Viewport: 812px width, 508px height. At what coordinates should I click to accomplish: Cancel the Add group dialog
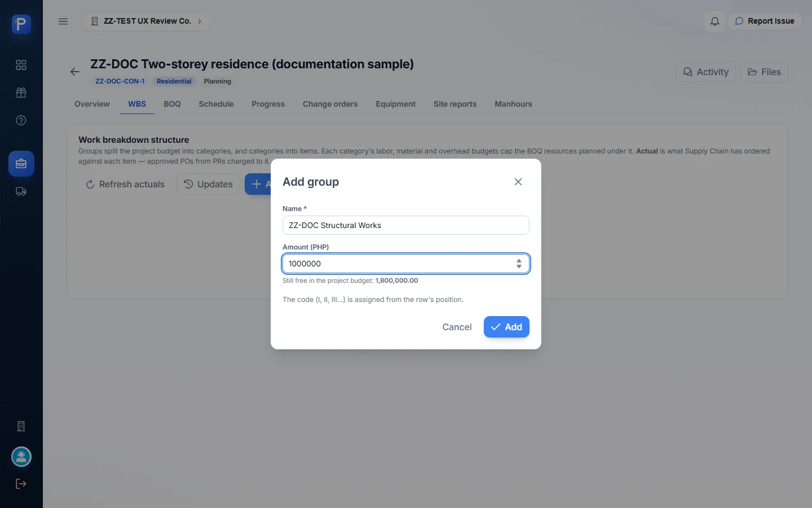pos(457,327)
